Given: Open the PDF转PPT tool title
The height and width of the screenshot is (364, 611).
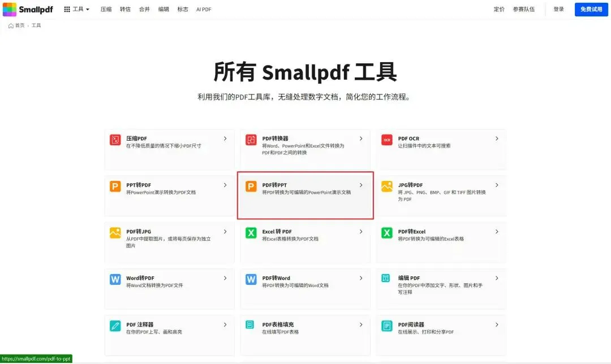Looking at the screenshot, I should pos(275,185).
